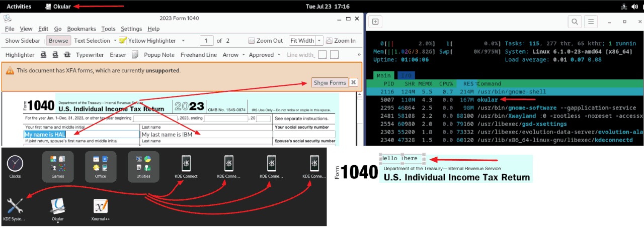
Task: Select the Freehand Line tool
Action: 199,55
